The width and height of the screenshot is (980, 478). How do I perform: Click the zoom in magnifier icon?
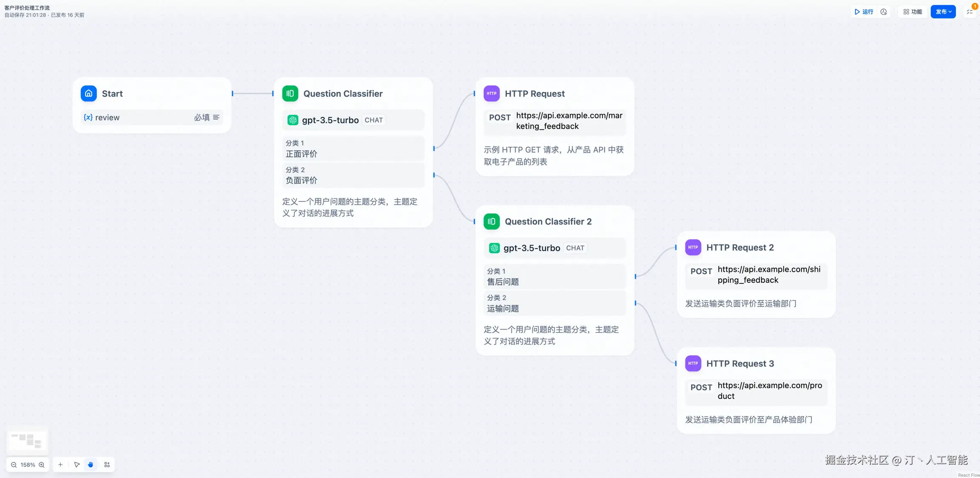pyautogui.click(x=42, y=464)
